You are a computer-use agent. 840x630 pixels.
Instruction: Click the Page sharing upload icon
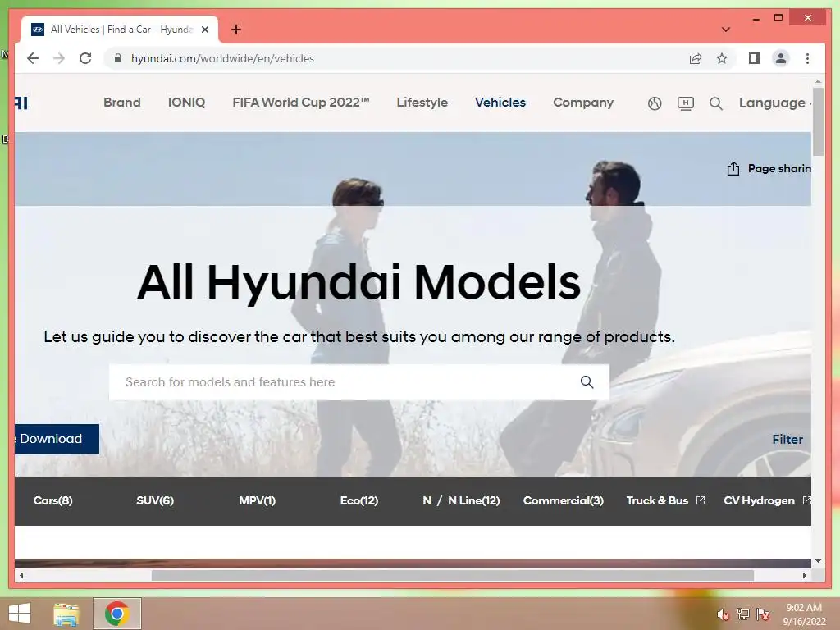733,169
